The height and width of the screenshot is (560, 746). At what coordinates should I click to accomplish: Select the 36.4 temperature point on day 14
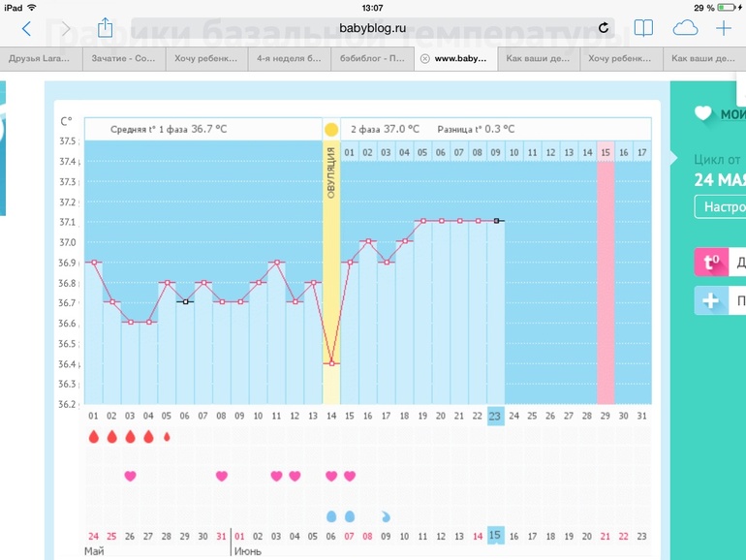[x=331, y=363]
